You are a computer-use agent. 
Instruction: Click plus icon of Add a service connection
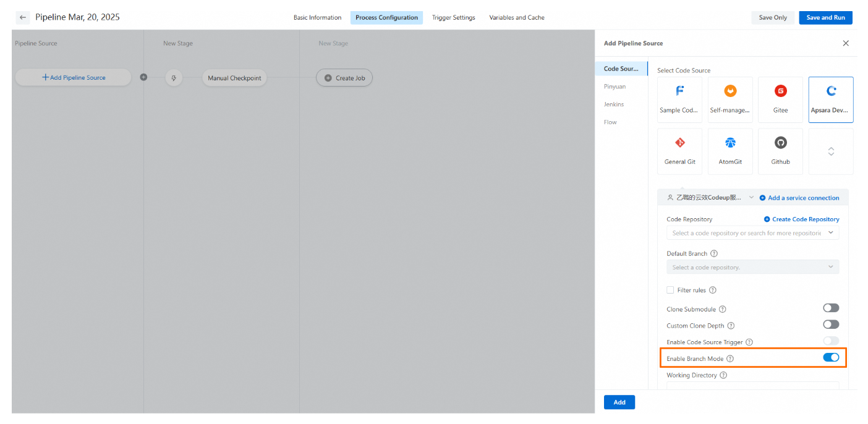click(762, 198)
